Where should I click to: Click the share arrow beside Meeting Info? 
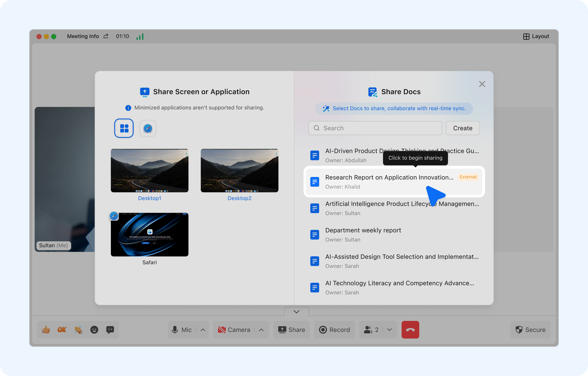(106, 36)
